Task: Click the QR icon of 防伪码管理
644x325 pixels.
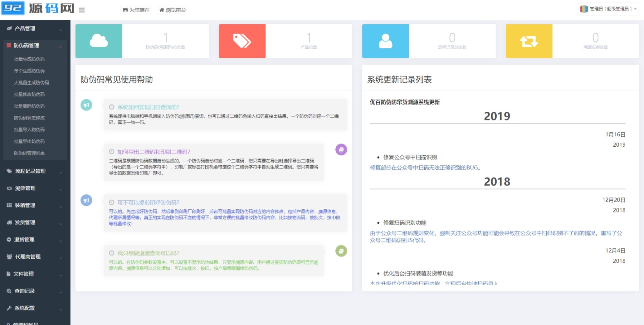Action: 9,45
